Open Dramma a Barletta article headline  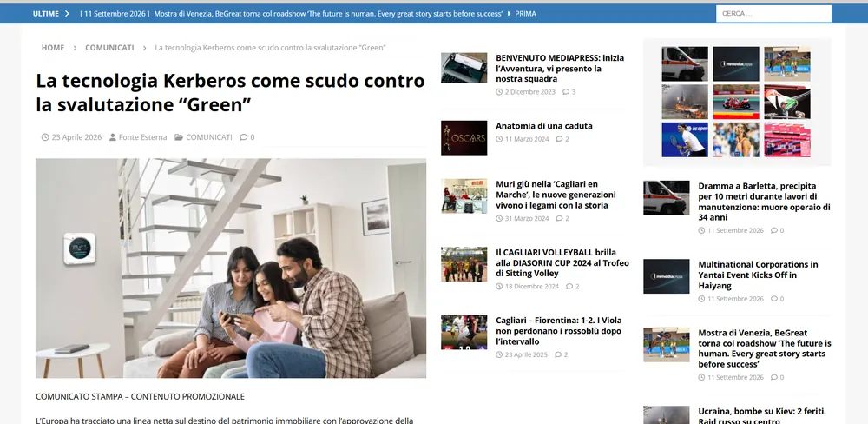(765, 202)
